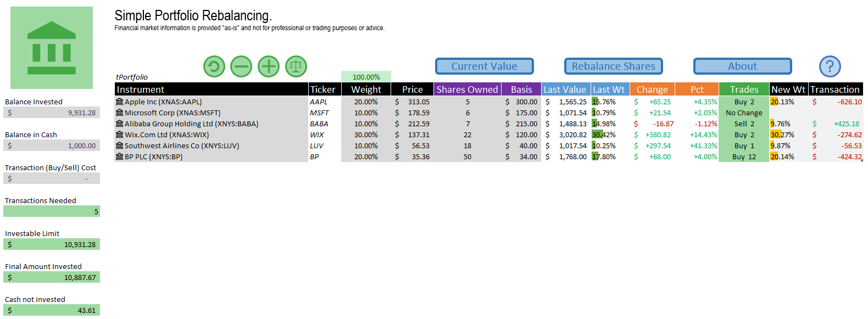Click the bank icon beside BP PLC
868x319 pixels.
click(x=120, y=156)
